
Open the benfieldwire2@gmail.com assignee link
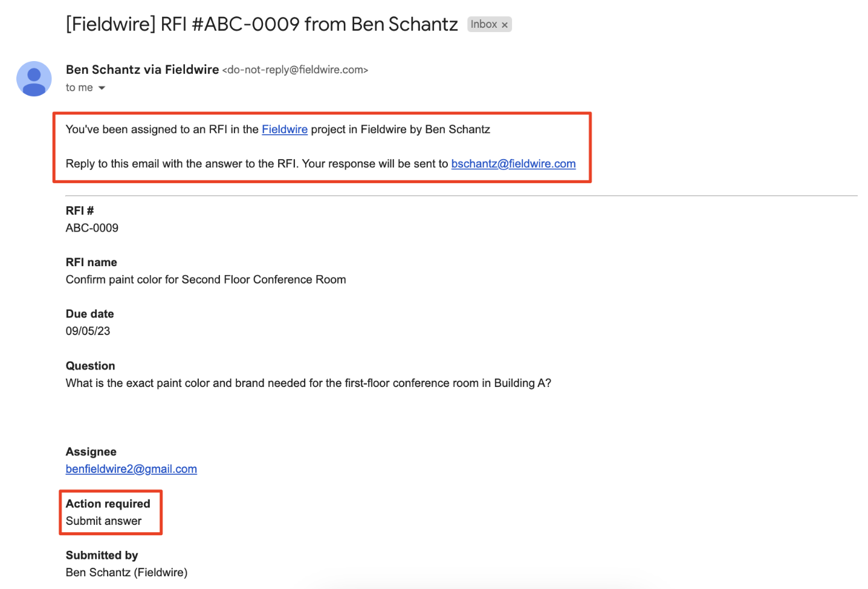click(131, 469)
